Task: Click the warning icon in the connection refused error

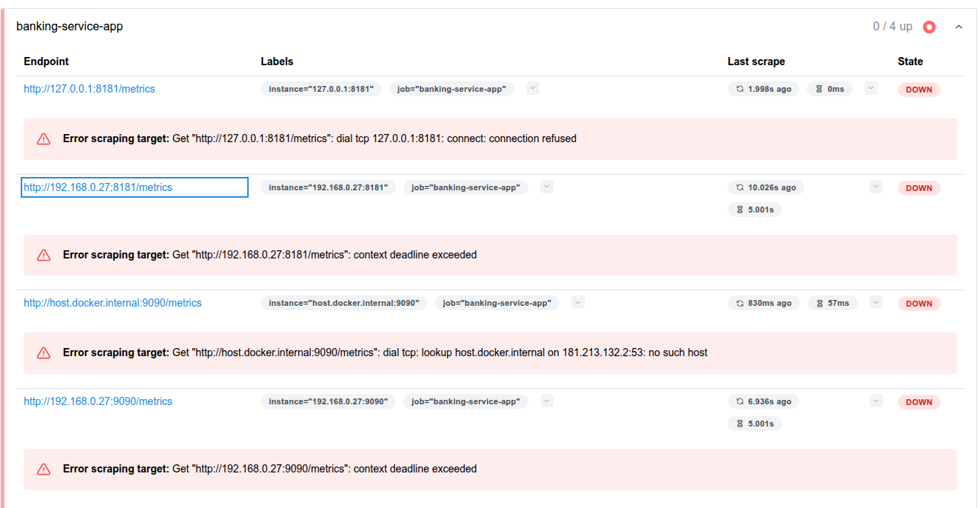Action: tap(44, 138)
